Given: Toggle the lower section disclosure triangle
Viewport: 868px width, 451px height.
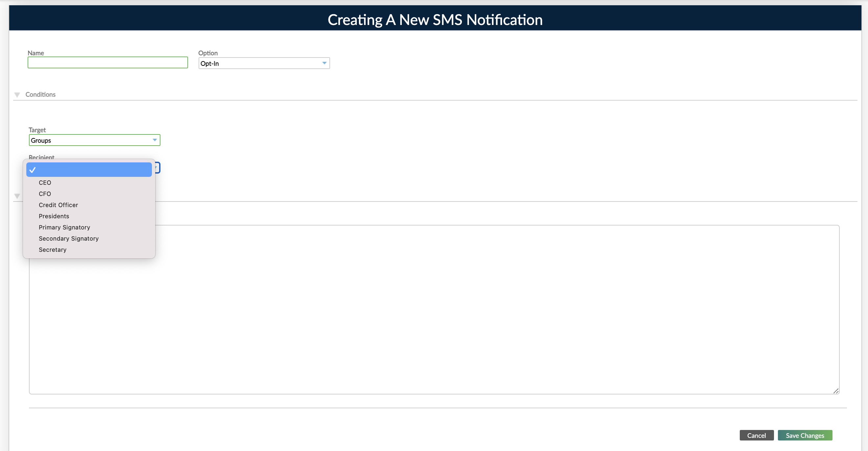Looking at the screenshot, I should (x=17, y=196).
